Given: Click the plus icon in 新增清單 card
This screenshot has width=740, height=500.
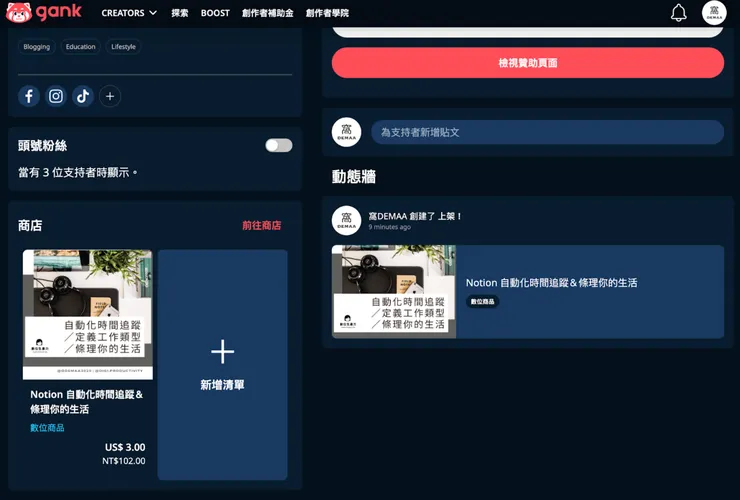Looking at the screenshot, I should [x=222, y=352].
